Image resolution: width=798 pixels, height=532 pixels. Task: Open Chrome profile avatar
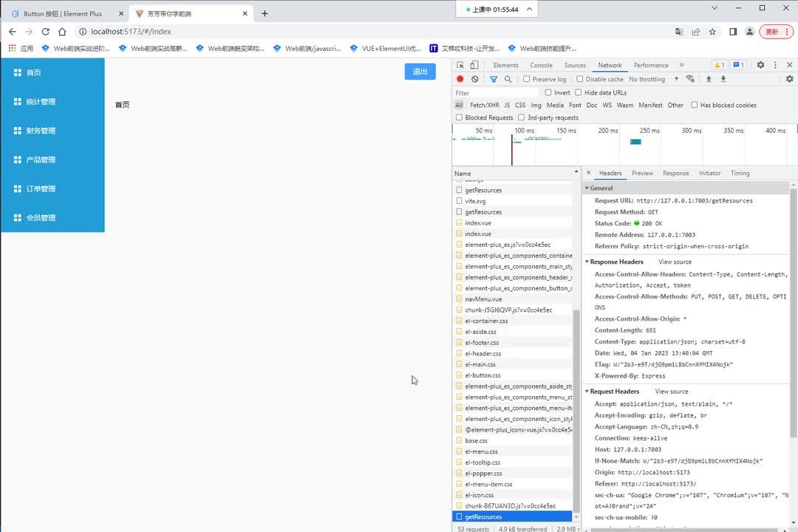pos(750,32)
